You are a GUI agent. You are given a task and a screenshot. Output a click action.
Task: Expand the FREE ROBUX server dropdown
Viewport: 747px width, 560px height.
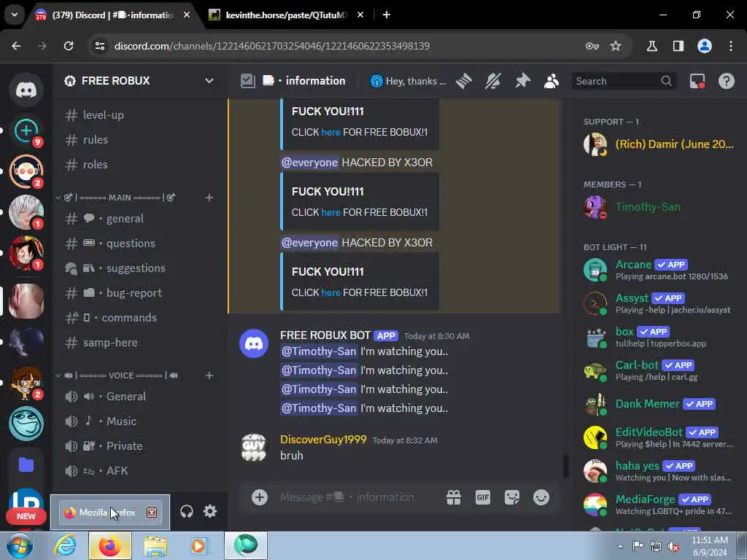209,80
